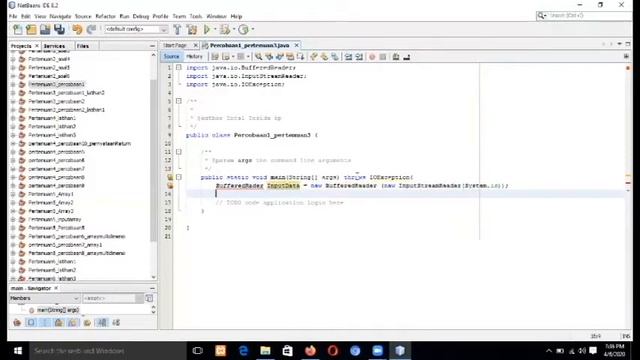Click the Build Project hammer icon
This screenshot has width=640, height=360.
[177, 29]
